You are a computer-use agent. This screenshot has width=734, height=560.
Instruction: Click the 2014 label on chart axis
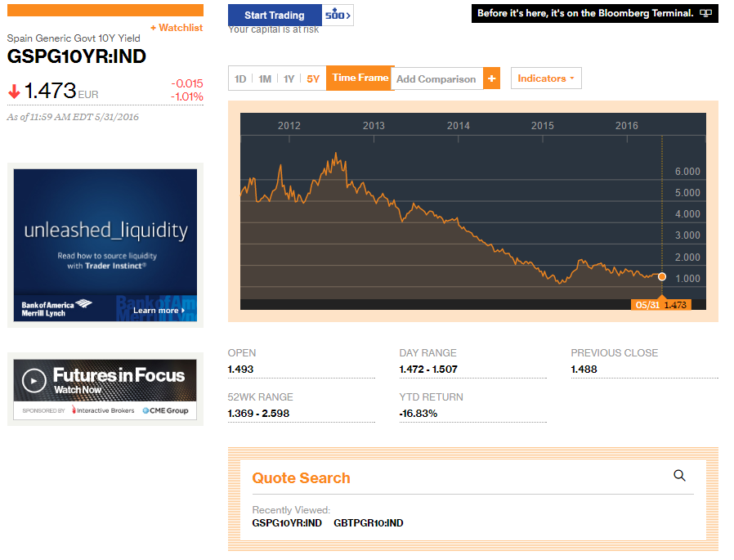pos(459,125)
